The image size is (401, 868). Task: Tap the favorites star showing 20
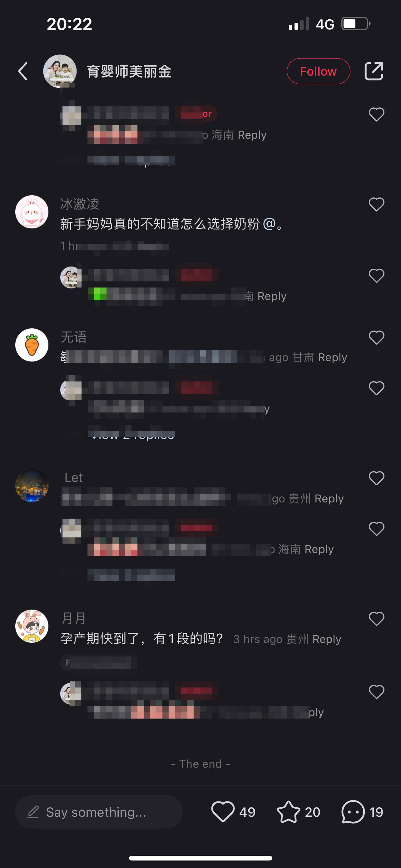coord(289,812)
